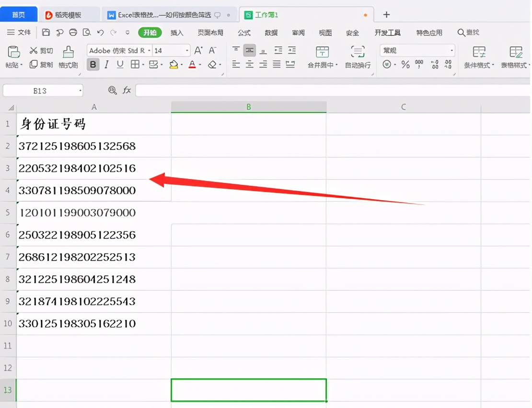Click the currency format icon
532x408 pixels.
pos(387,64)
